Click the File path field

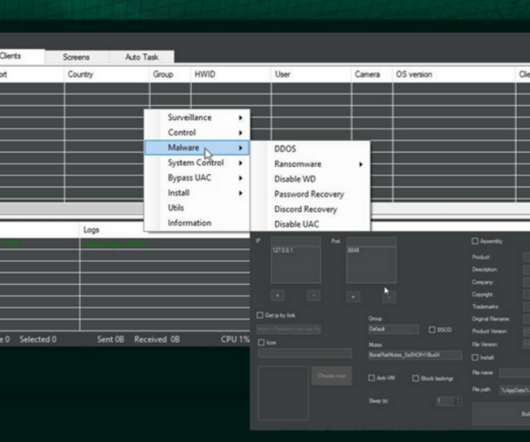[x=514, y=390]
